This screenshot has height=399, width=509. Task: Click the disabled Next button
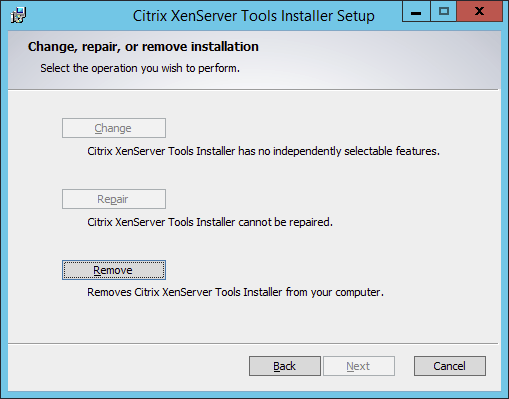(x=359, y=366)
